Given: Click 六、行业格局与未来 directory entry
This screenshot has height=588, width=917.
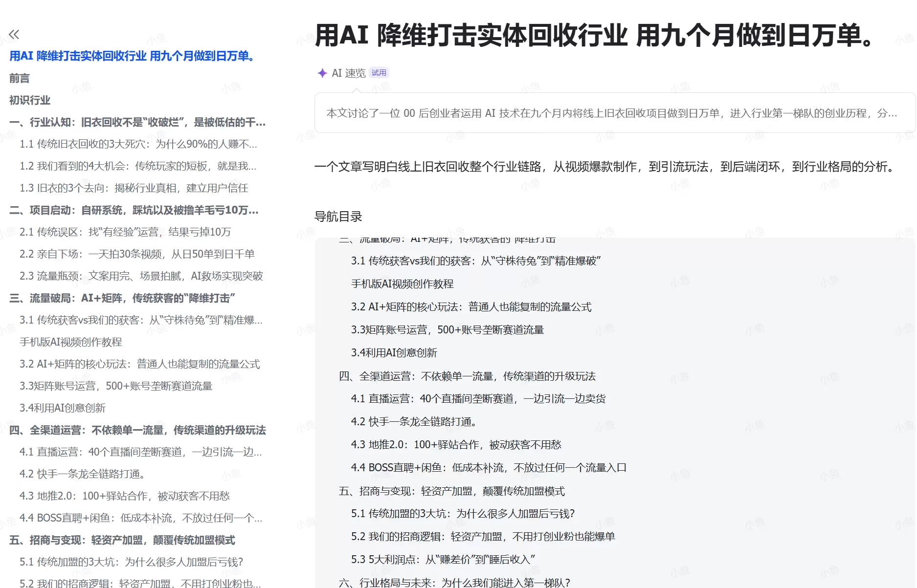Looking at the screenshot, I should point(455,581).
